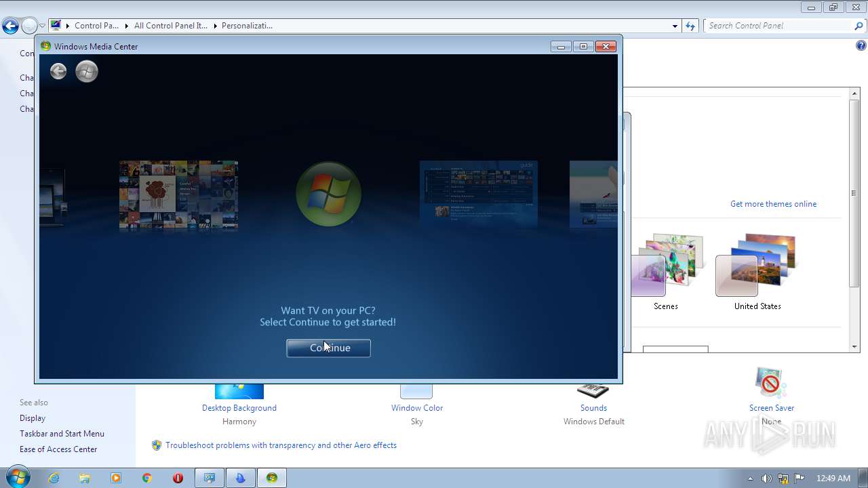The width and height of the screenshot is (868, 488).
Task: Open recent pages dropdown arrow
Action: [42, 26]
